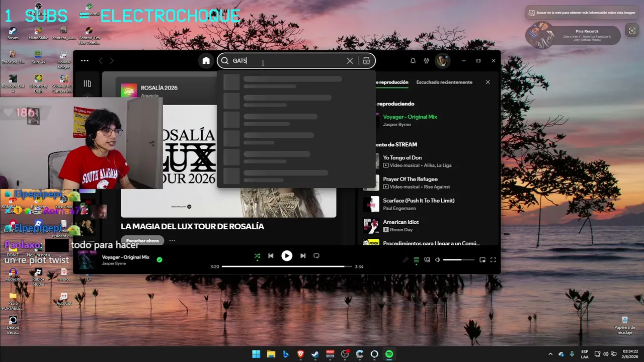Open the ROSALÍA 2026 ad title

coord(159,87)
